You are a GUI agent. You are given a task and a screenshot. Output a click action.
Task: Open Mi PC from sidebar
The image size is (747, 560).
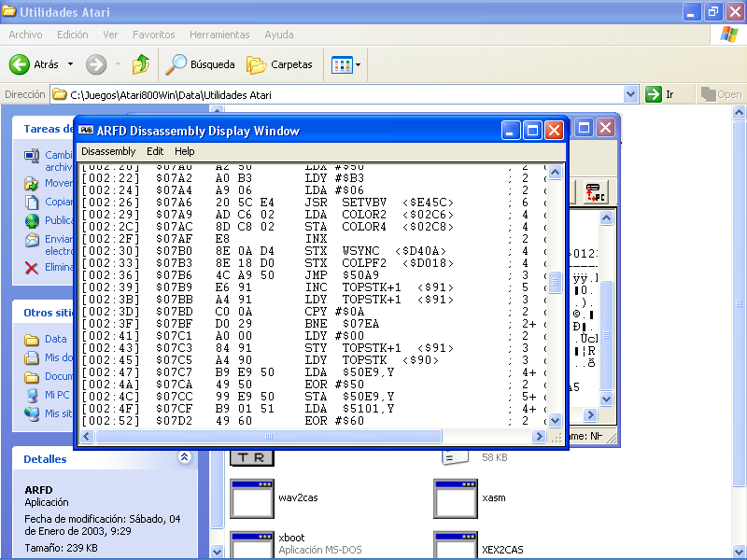56,395
